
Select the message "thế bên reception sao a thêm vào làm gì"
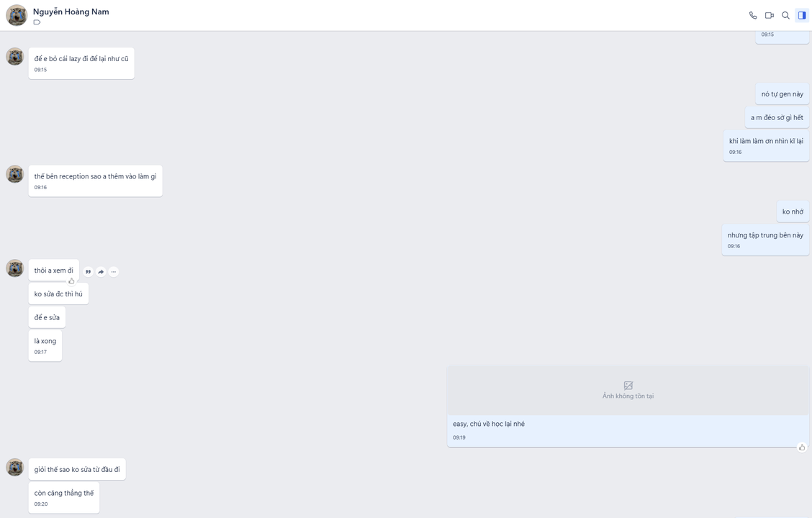[x=95, y=176]
